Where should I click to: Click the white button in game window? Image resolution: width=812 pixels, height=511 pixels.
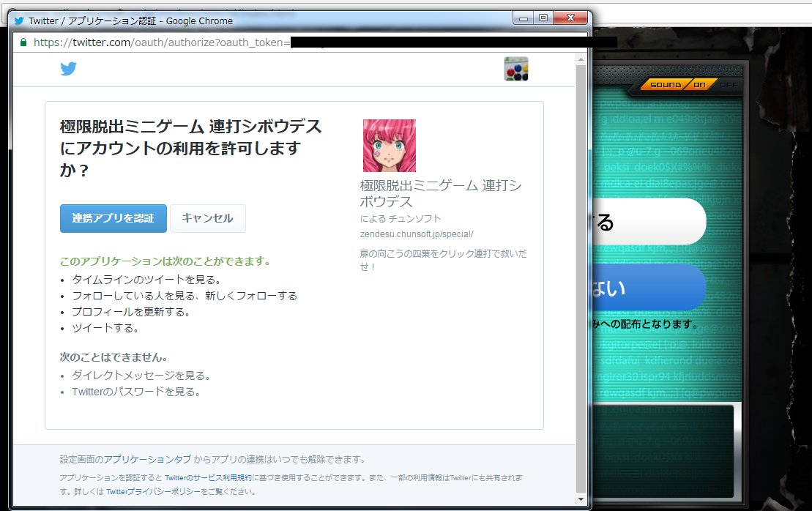pos(649,222)
